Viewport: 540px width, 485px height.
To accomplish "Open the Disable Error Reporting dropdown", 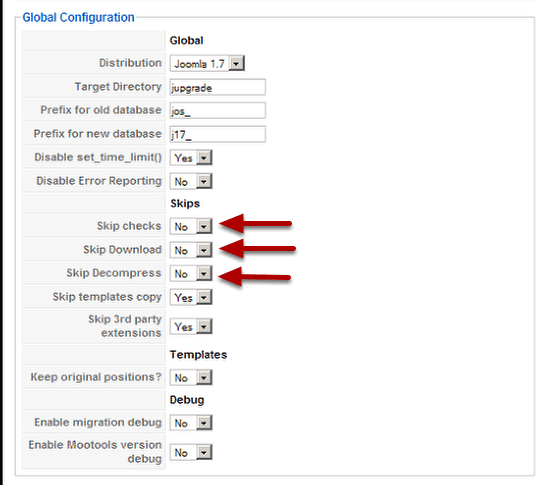I will pyautogui.click(x=191, y=181).
